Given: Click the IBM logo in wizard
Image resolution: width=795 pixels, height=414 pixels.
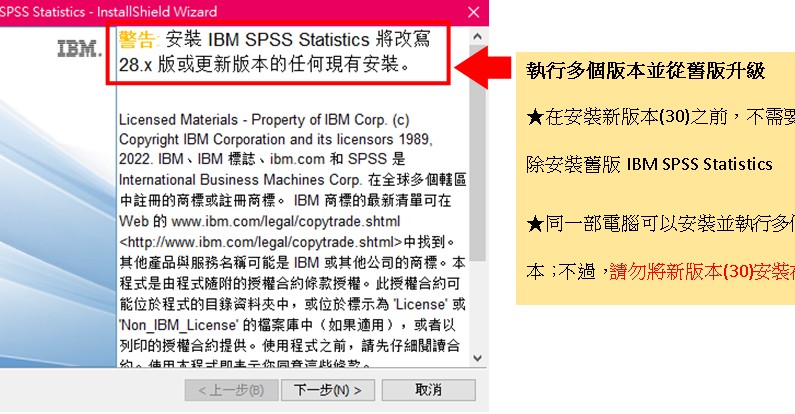Looking at the screenshot, I should point(80,49).
